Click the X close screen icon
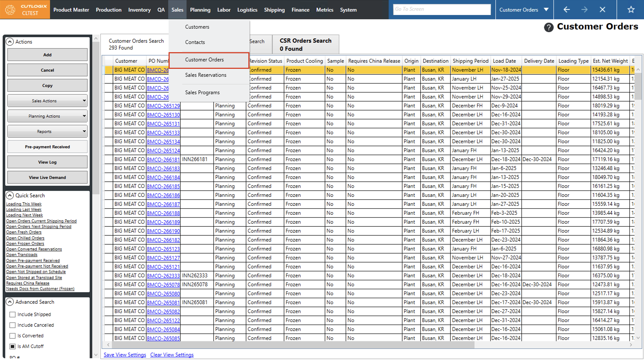The width and height of the screenshot is (644, 360). pos(603,10)
